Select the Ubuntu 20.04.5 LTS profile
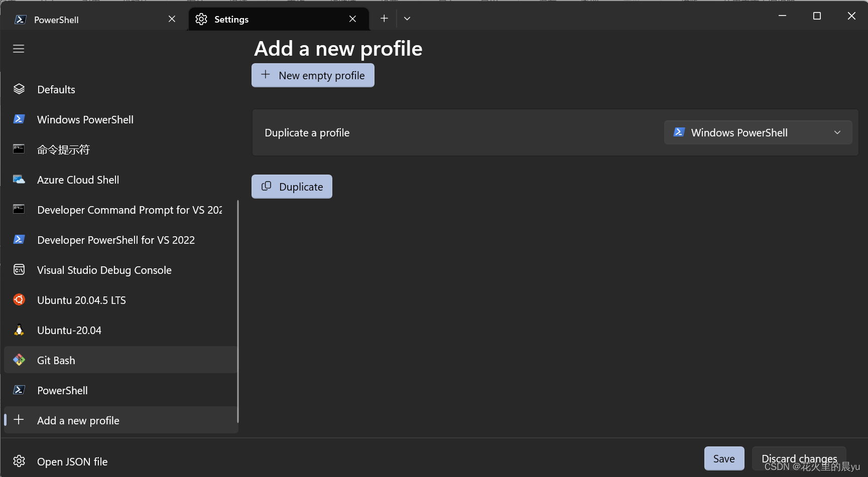The image size is (868, 477). pyautogui.click(x=120, y=300)
